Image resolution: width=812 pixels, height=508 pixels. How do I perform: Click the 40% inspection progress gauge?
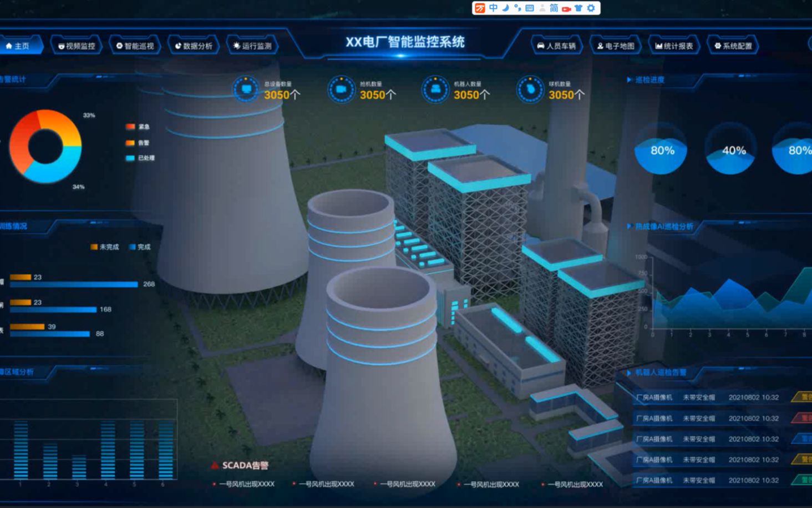(732, 150)
